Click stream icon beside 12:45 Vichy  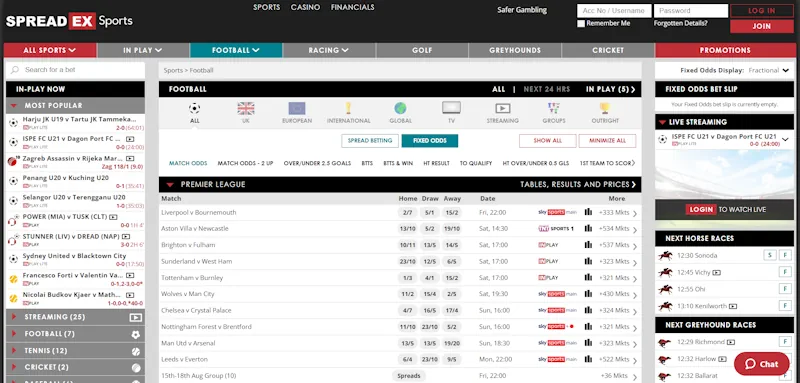click(716, 272)
